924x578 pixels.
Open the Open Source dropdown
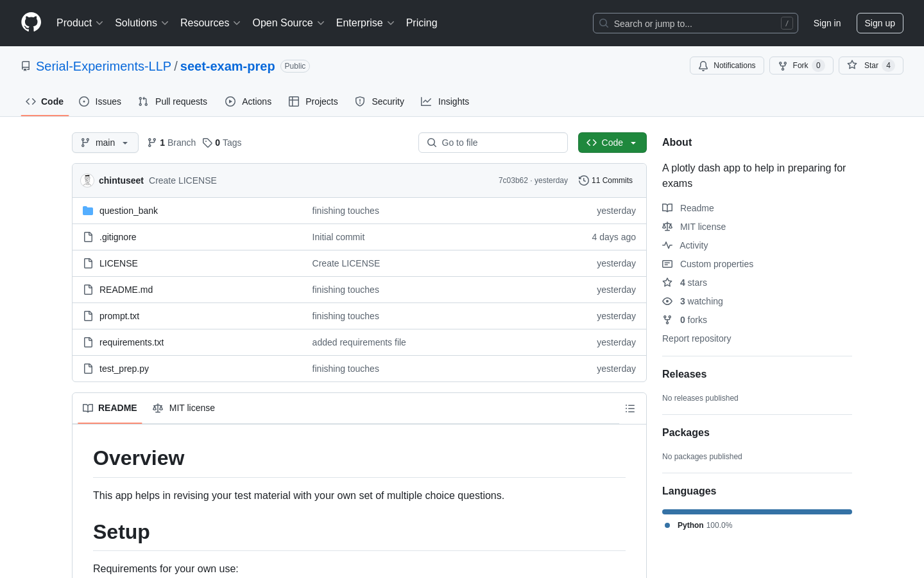[x=289, y=23]
